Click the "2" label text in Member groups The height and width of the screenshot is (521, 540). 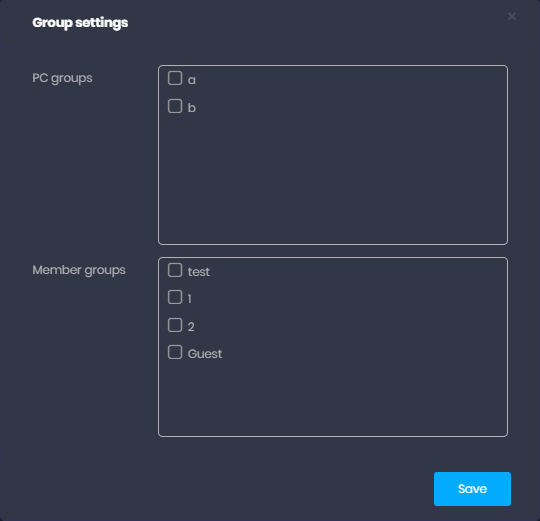click(x=191, y=326)
